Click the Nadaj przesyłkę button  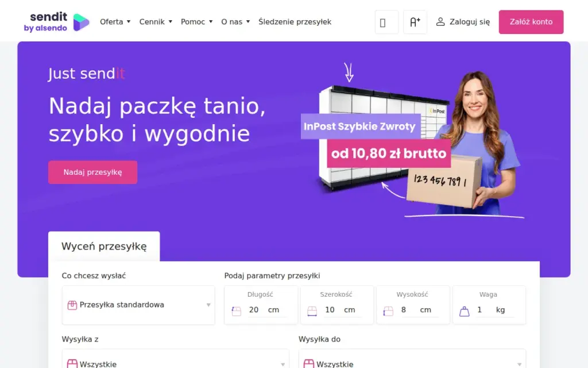point(92,172)
